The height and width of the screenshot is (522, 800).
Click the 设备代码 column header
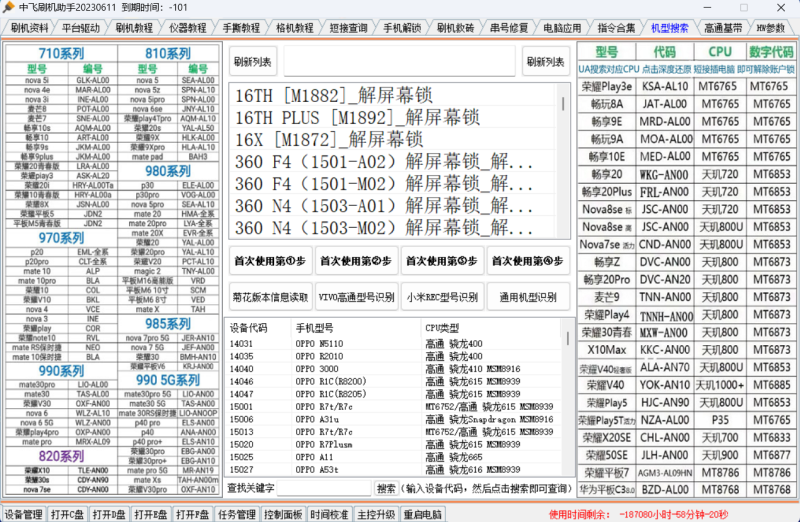tap(259, 328)
